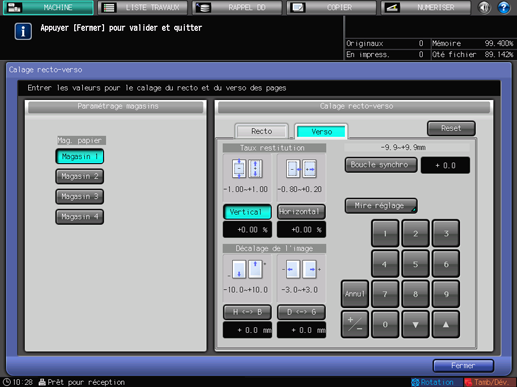The image size is (517, 387).
Task: Tap the number 5 keypad key
Action: click(x=415, y=264)
